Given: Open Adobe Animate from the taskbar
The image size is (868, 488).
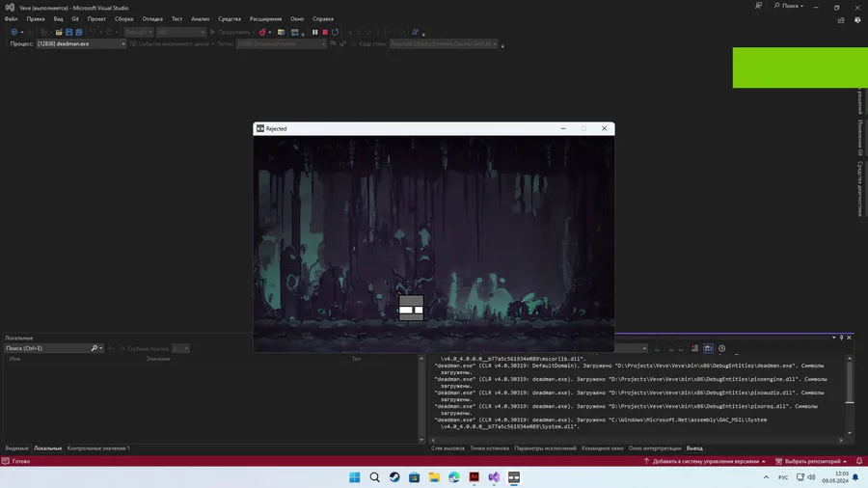Looking at the screenshot, I should coord(474,477).
